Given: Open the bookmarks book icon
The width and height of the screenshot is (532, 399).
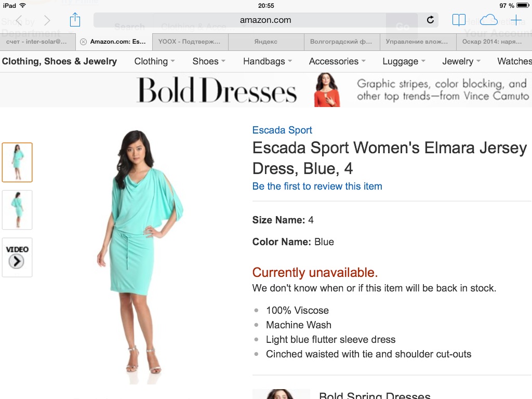Looking at the screenshot, I should coord(459,20).
